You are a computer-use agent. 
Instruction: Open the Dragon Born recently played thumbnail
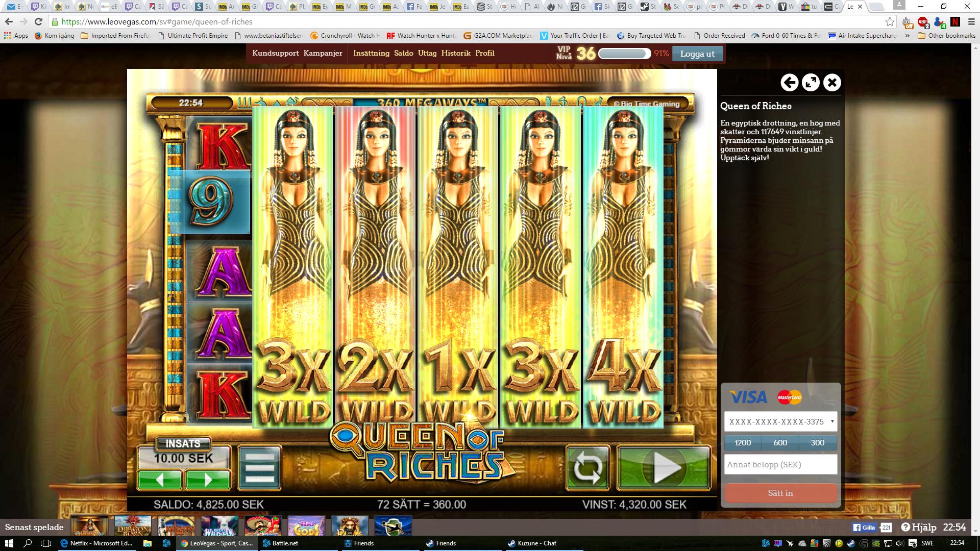[133, 526]
